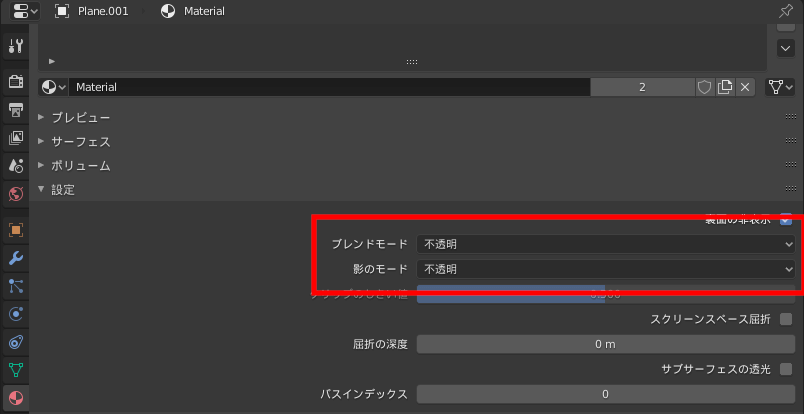Open the Object properties tab
This screenshot has width=804, height=414.
tap(15, 230)
